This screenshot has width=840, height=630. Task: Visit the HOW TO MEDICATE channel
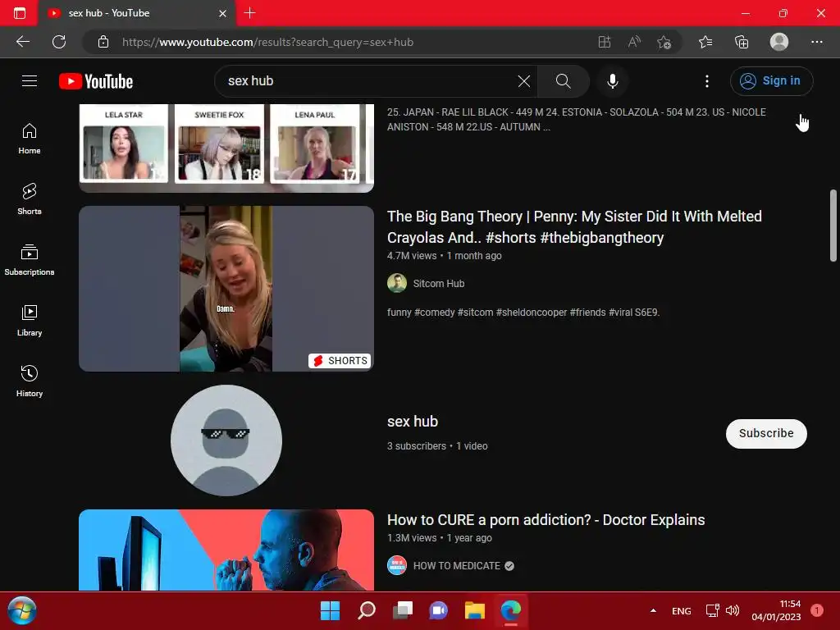click(456, 566)
